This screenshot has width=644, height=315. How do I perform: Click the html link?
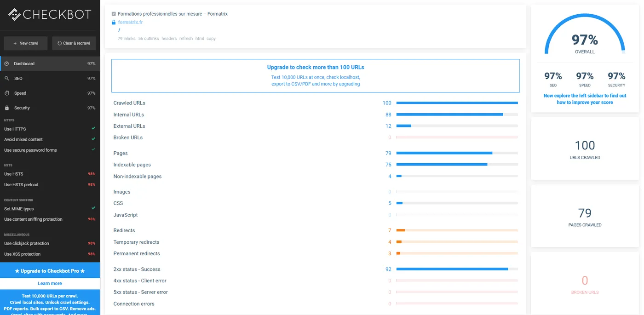click(200, 39)
